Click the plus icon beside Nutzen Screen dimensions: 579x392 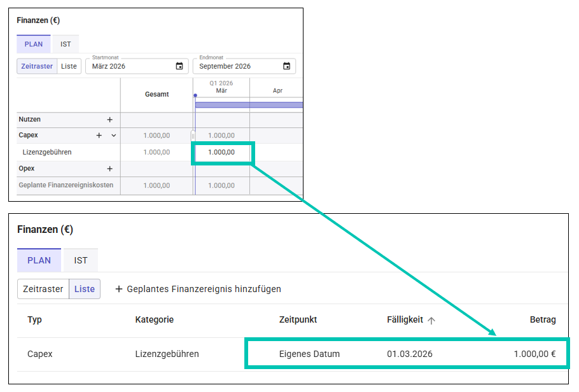(109, 120)
